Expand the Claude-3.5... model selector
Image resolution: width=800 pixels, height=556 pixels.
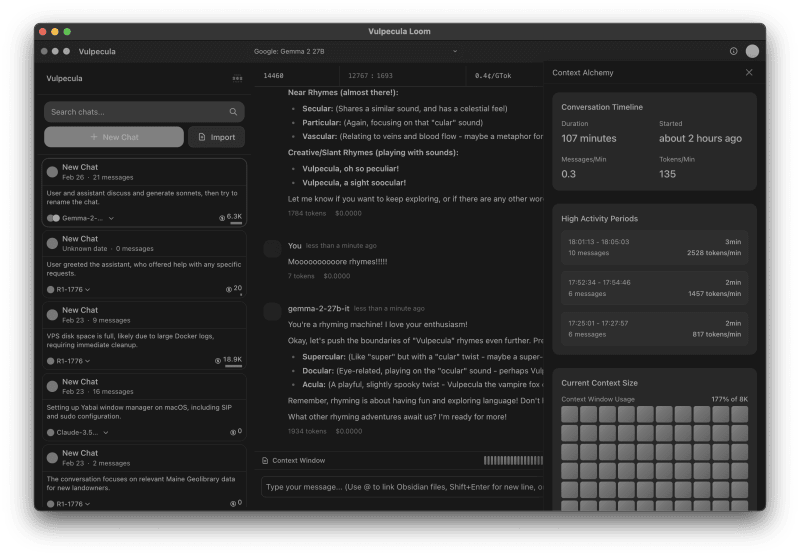click(106, 433)
